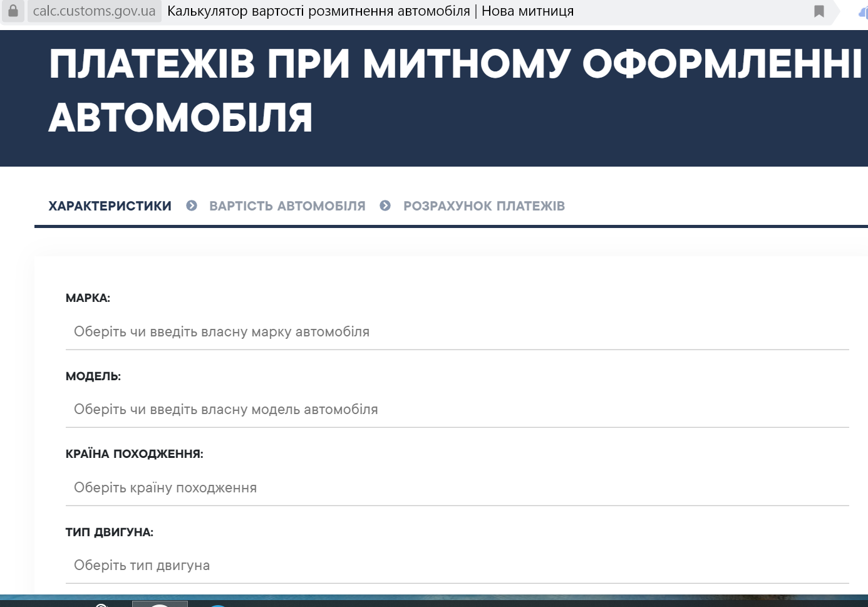
Task: Open the car model (Модель) dropdown field
Action: [x=457, y=410]
